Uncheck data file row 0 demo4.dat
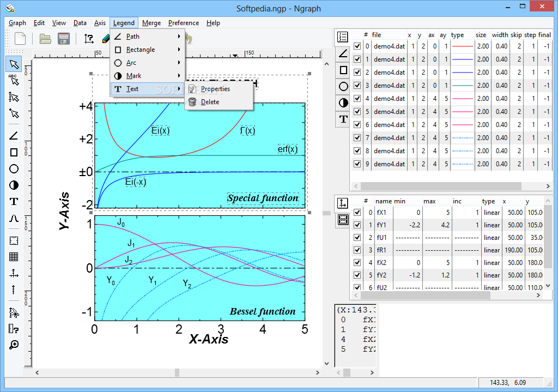Screen dimensions: 558x392 tap(357, 46)
